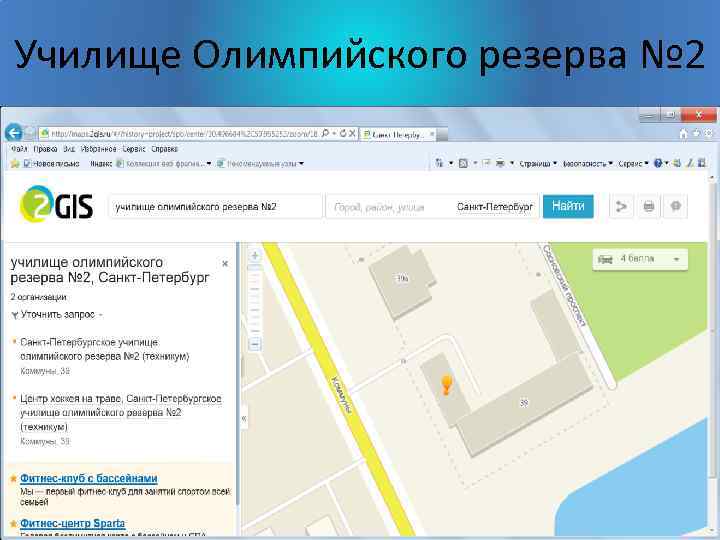Click the 2GIS logo
Image resolution: width=720 pixels, height=540 pixels.
pos(56,205)
